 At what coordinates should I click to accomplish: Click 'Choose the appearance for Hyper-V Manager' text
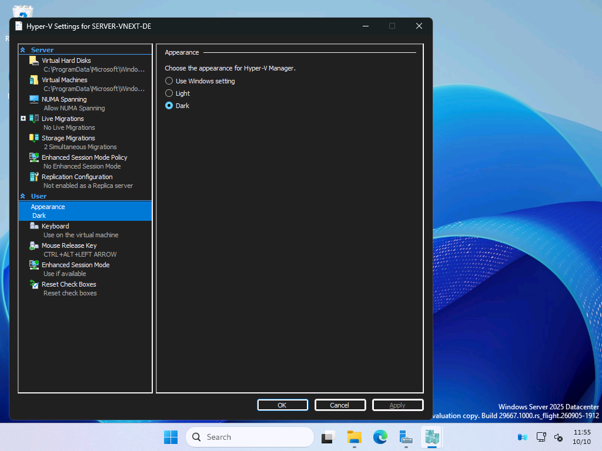pos(230,68)
